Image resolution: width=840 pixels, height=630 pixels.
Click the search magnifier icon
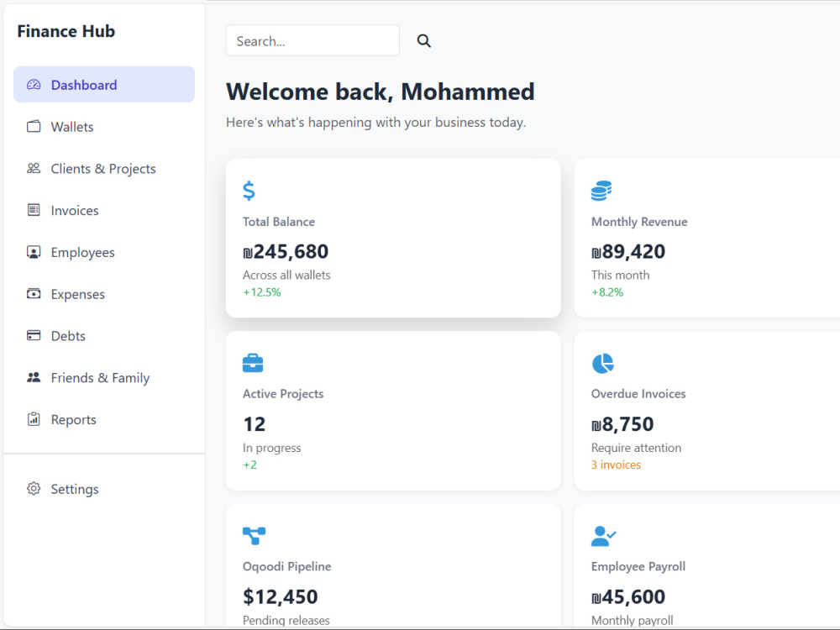pyautogui.click(x=423, y=40)
